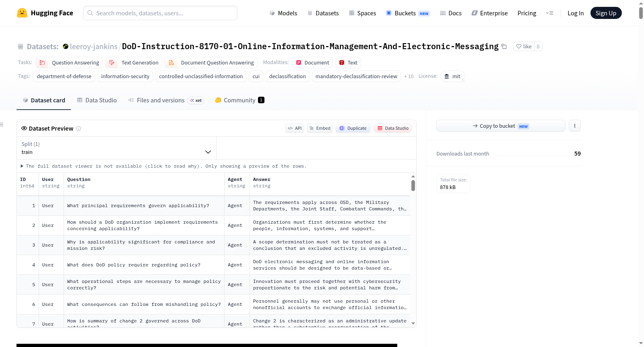Click the leeroy-jankins avatar icon

point(66,46)
